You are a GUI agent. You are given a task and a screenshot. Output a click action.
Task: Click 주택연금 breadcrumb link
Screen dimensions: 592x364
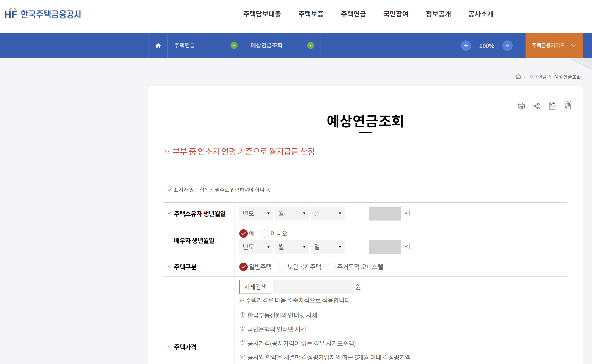[538, 77]
